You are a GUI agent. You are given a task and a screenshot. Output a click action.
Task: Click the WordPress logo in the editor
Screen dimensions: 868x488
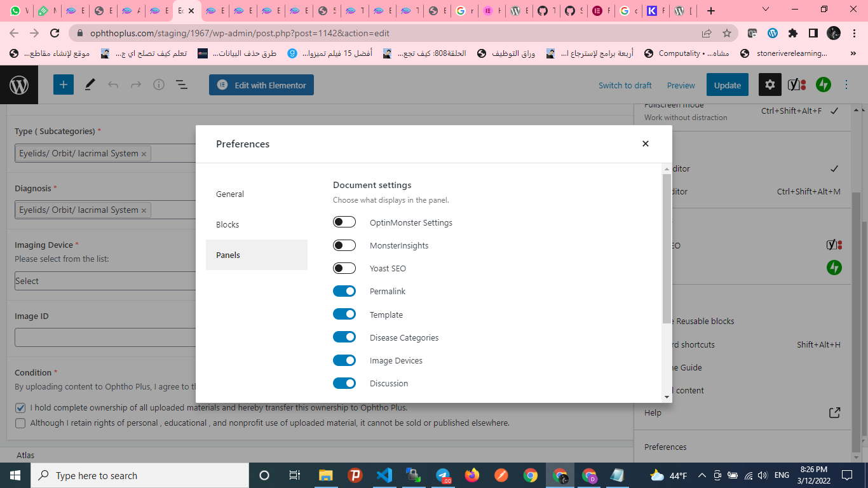[x=19, y=85]
